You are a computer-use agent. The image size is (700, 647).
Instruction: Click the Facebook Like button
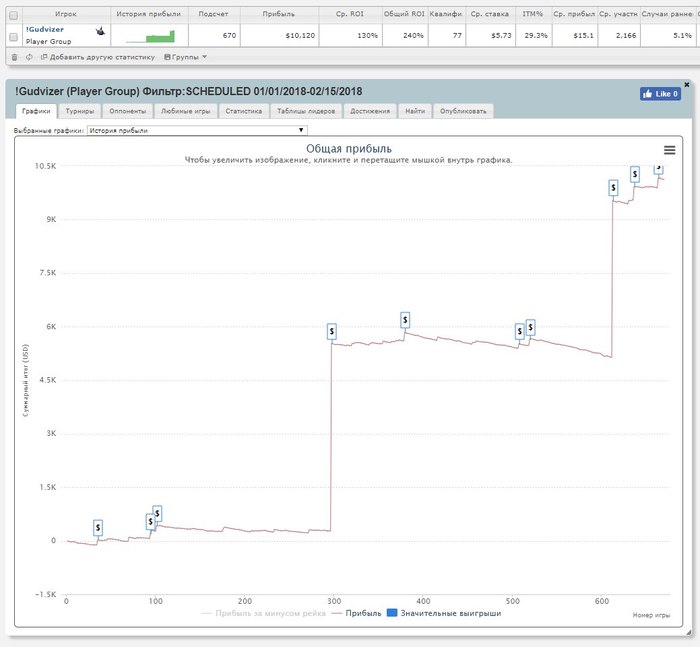tap(660, 94)
